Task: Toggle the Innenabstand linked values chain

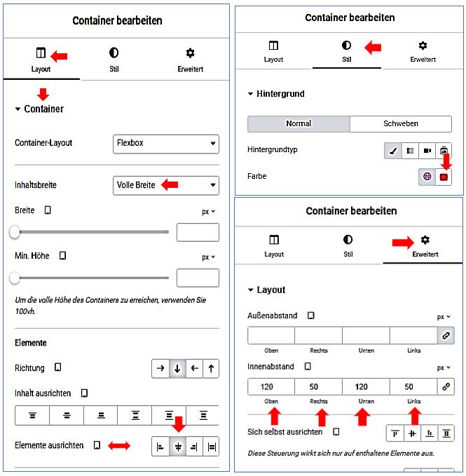Action: point(443,386)
